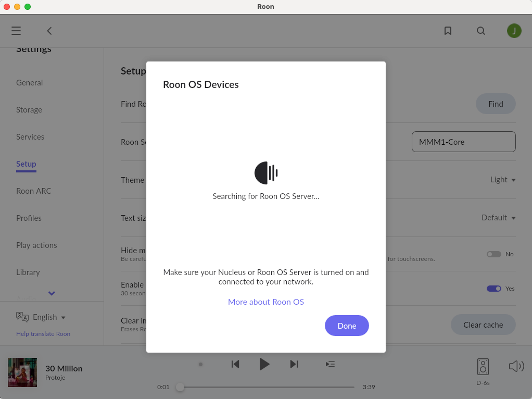This screenshot has height=399, width=532.
Task: Open Services settings section
Action: tap(30, 137)
